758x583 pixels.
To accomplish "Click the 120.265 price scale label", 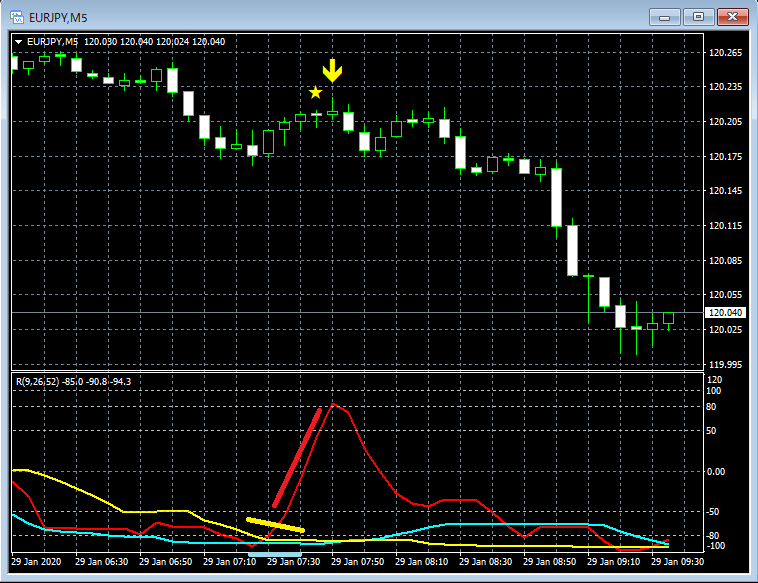I will pos(725,53).
